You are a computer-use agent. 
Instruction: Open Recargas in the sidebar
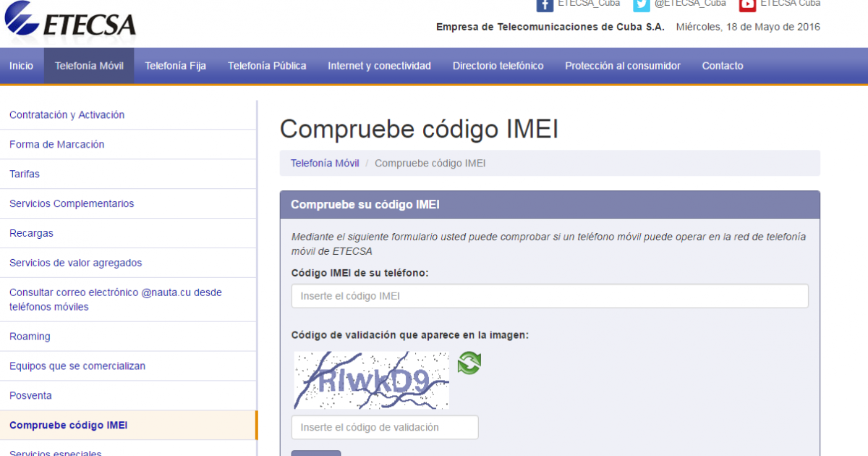point(31,234)
